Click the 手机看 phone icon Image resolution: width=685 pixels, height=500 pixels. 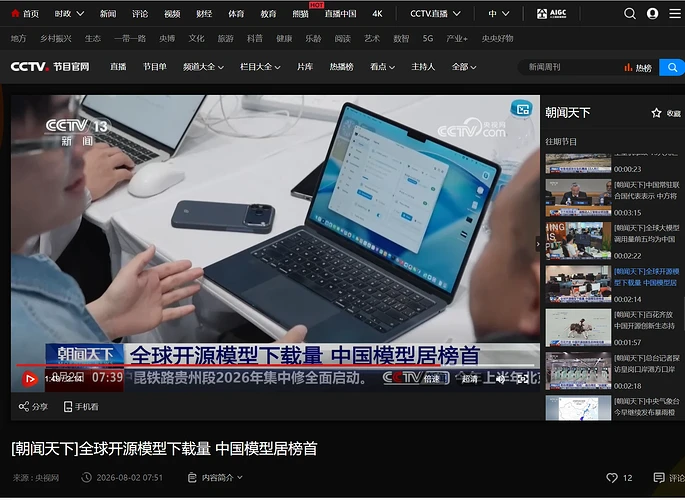coord(68,407)
